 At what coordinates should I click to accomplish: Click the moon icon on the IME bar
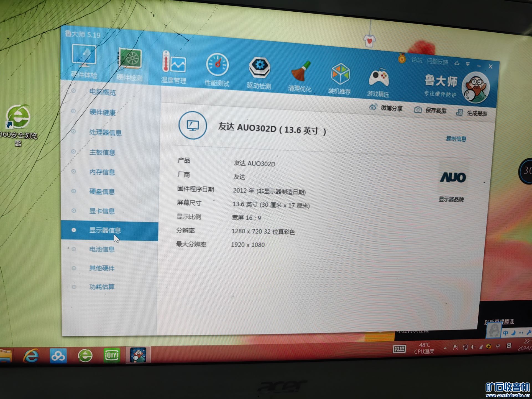coord(513,333)
